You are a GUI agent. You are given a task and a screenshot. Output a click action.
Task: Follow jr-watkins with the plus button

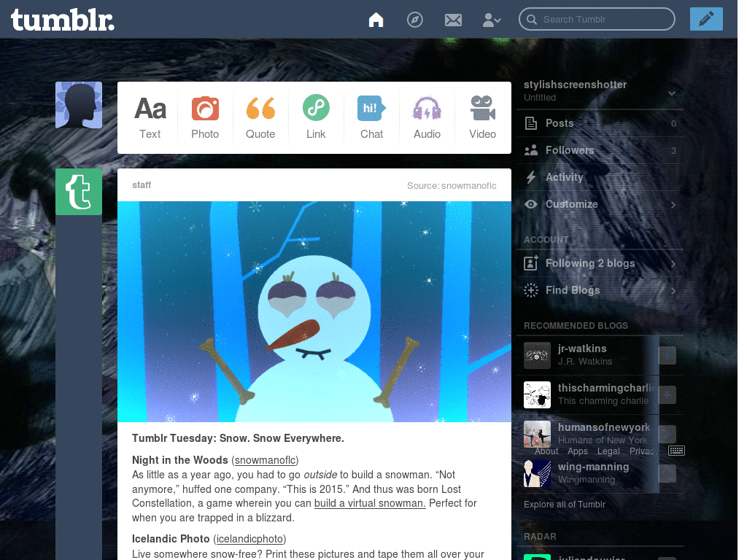point(667,355)
